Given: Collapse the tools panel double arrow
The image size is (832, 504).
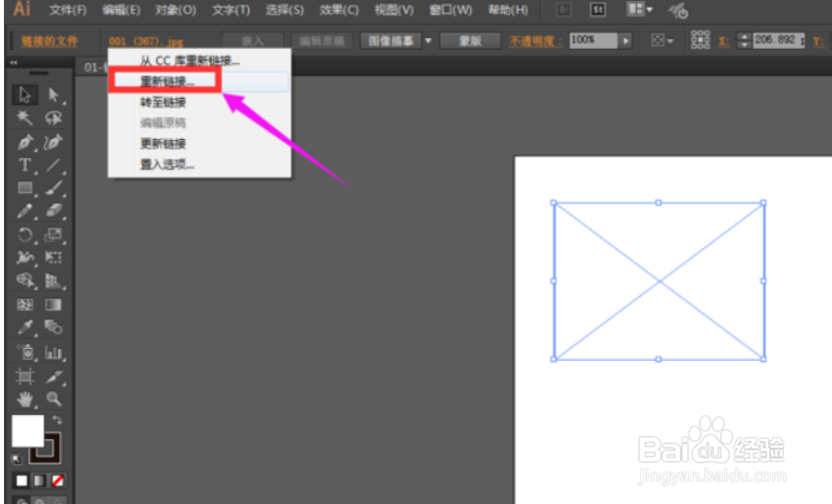Looking at the screenshot, I should 14,63.
